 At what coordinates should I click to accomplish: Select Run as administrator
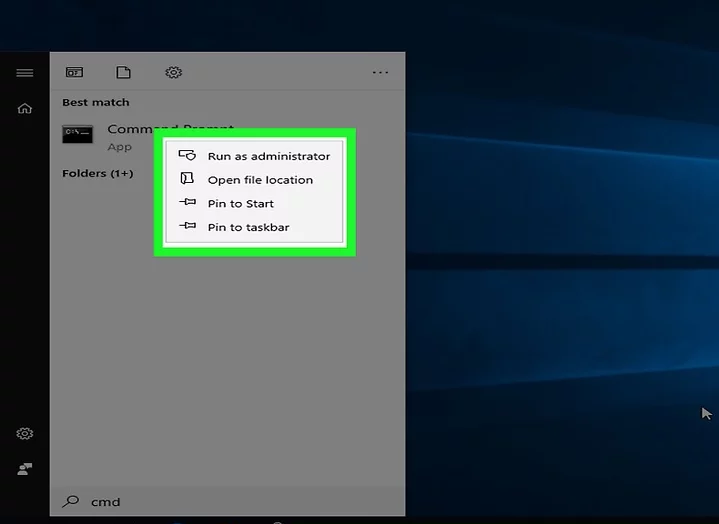[x=268, y=156]
